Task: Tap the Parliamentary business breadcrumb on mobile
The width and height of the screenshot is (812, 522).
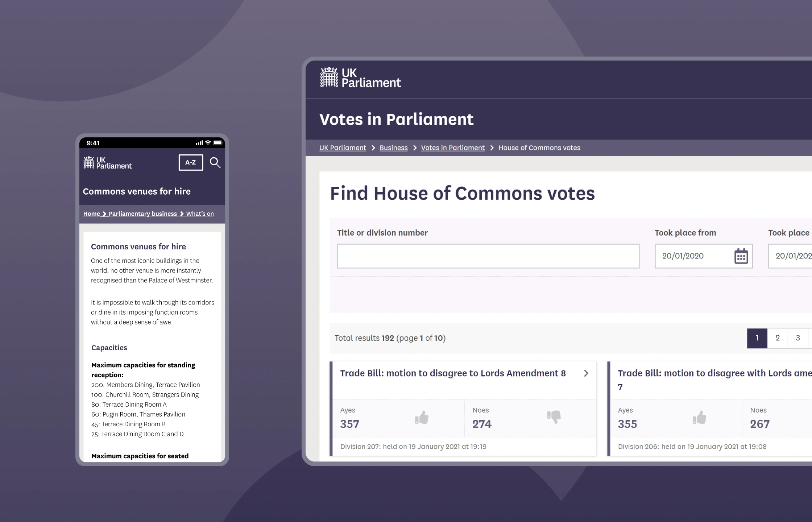Action: coord(143,214)
